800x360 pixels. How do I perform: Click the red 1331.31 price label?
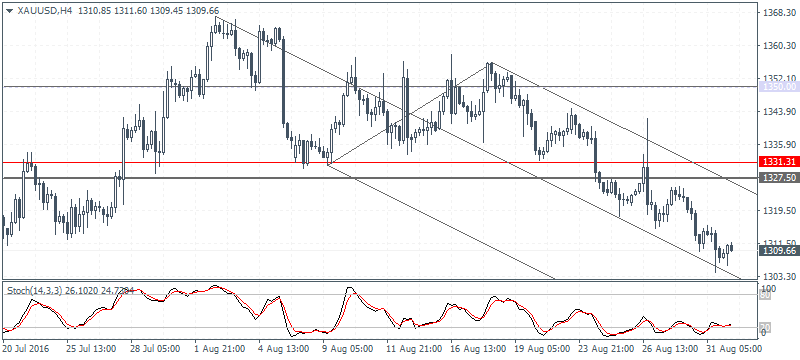click(778, 163)
